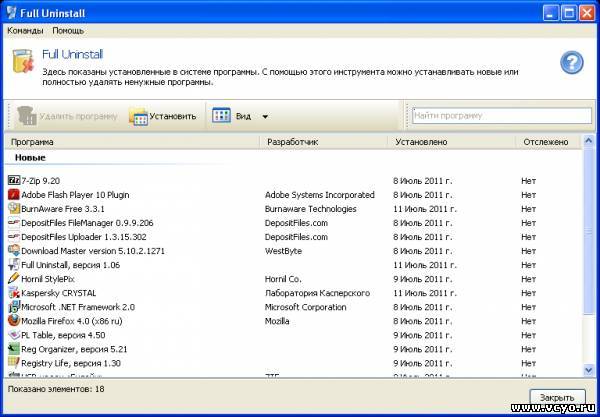Click the vertical scrollbar thumb
The image size is (600, 417).
pyautogui.click(x=589, y=231)
